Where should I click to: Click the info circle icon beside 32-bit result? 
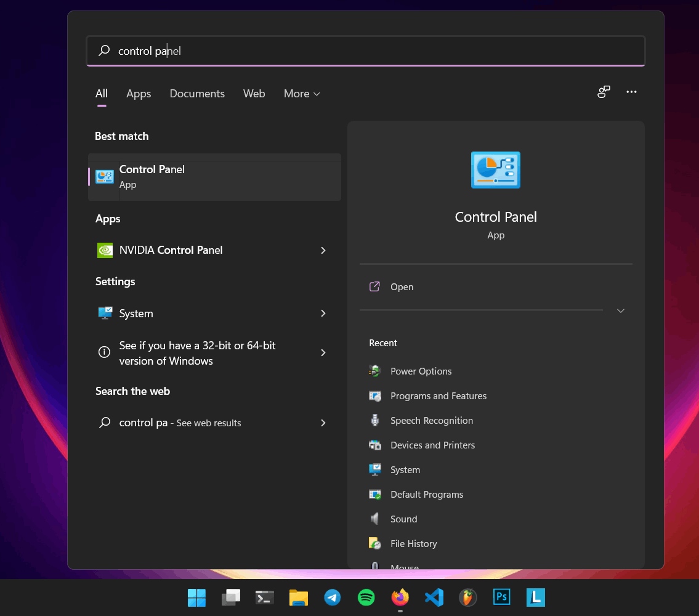104,352
